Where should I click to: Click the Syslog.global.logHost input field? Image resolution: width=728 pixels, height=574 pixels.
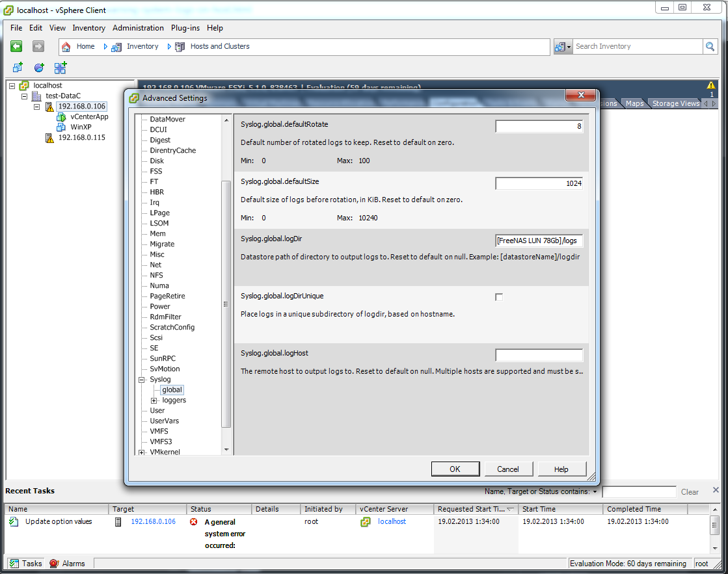pos(539,355)
